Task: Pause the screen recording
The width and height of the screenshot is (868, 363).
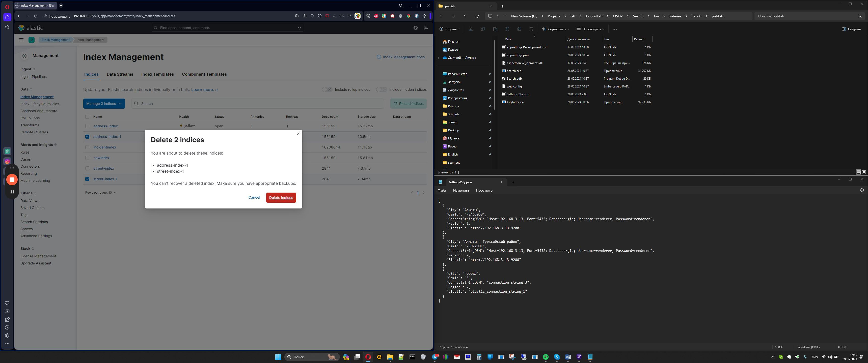Action: (12, 192)
